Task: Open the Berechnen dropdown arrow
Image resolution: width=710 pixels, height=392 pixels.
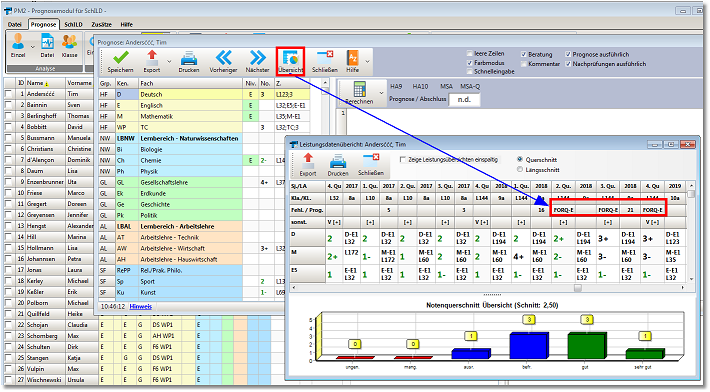Action: click(381, 92)
